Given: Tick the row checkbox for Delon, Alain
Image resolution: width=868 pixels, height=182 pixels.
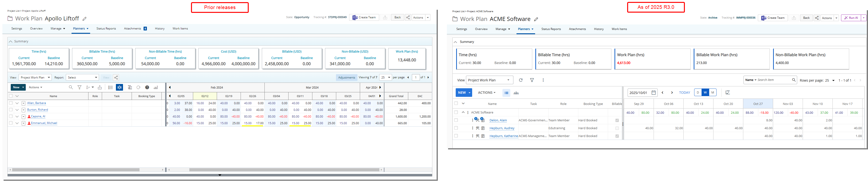Looking at the screenshot, I should pyautogui.click(x=456, y=120).
